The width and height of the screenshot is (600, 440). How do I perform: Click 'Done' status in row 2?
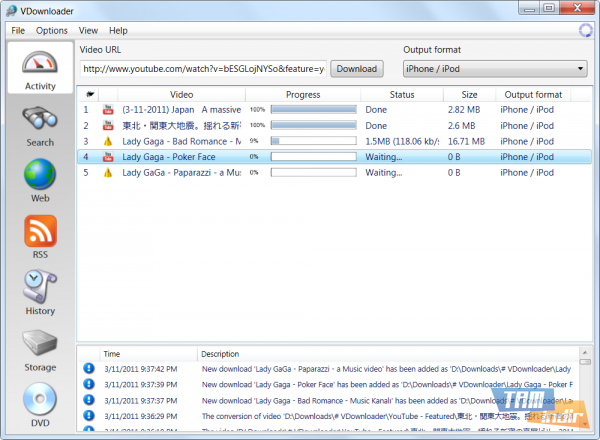[376, 125]
